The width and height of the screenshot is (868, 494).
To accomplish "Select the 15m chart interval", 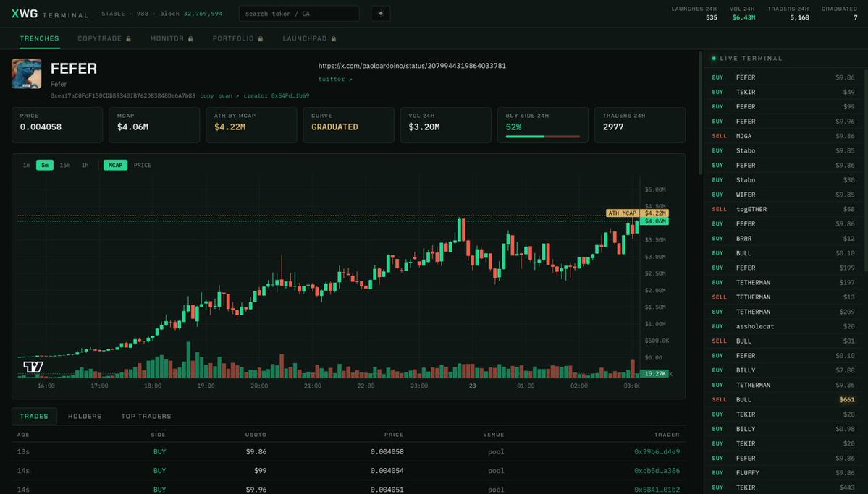I will [x=64, y=165].
